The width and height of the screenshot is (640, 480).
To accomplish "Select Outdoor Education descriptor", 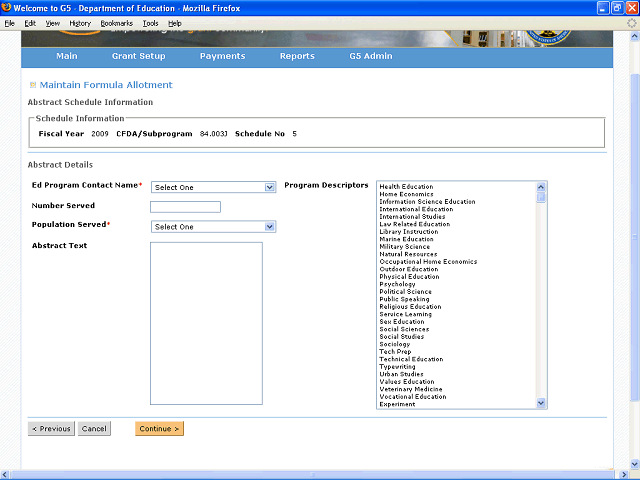I will [x=409, y=269].
